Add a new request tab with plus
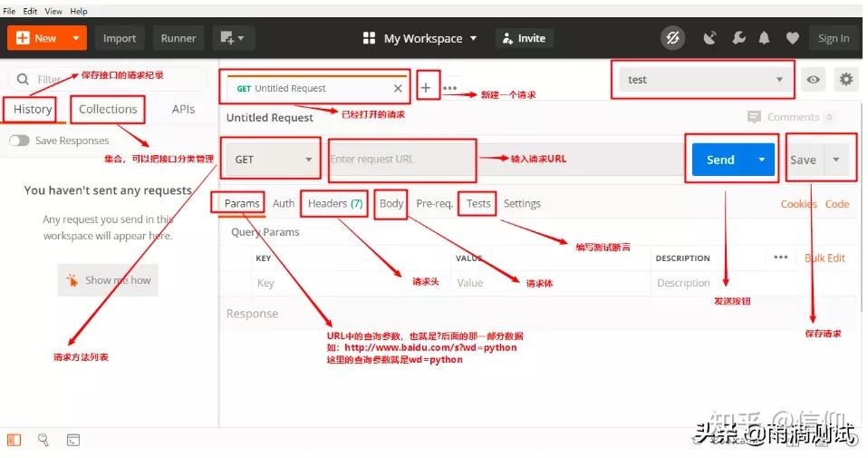Image resolution: width=868 pixels, height=458 pixels. [426, 87]
